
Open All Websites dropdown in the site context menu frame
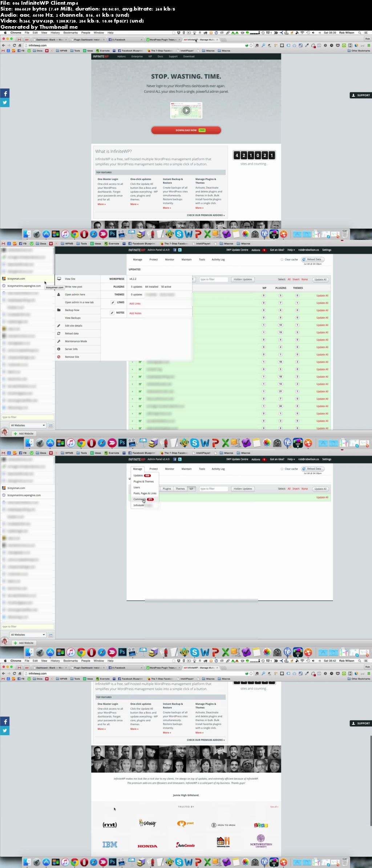pyautogui.click(x=28, y=425)
